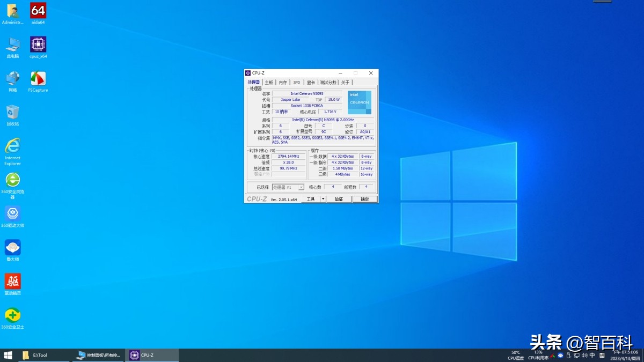Open the 工具 dropdown arrow in CPU-Z
The height and width of the screenshot is (362, 644).
323,199
